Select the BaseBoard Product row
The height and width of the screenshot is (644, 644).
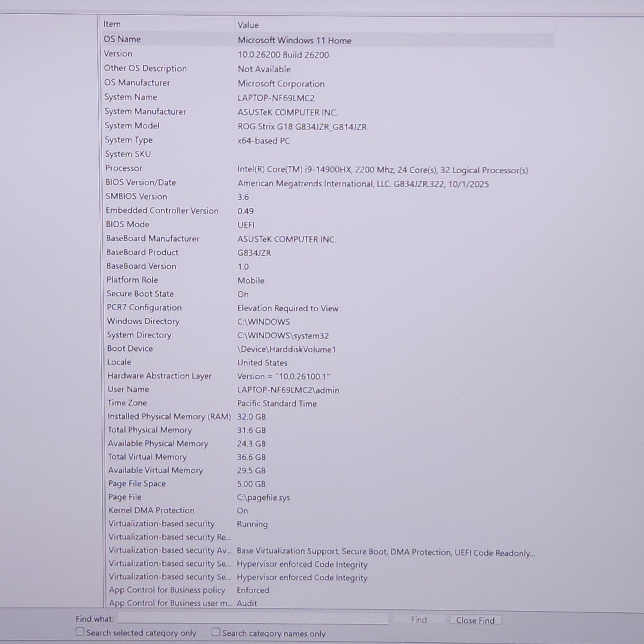pyautogui.click(x=143, y=252)
